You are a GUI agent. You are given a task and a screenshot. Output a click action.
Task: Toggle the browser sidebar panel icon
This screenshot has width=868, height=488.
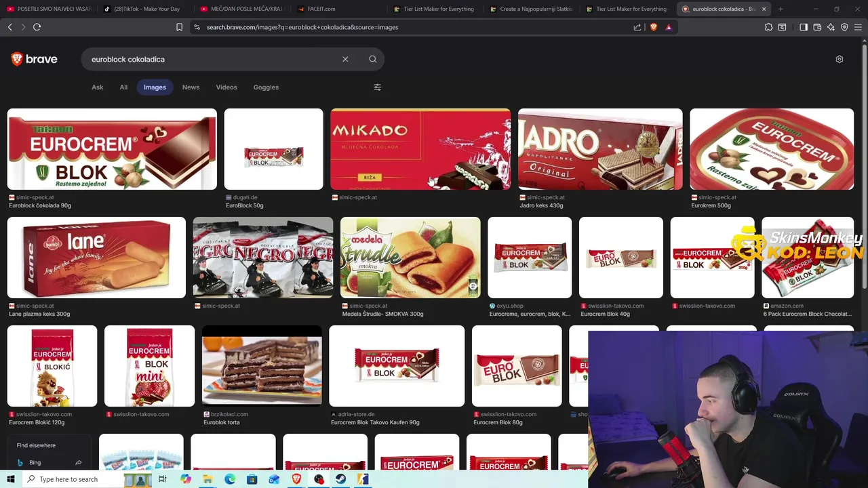(x=804, y=27)
